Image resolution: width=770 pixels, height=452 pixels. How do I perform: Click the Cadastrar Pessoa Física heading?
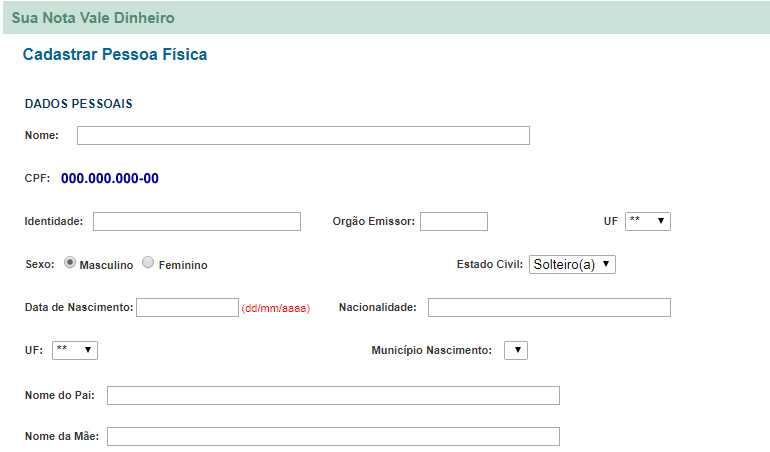[x=115, y=54]
